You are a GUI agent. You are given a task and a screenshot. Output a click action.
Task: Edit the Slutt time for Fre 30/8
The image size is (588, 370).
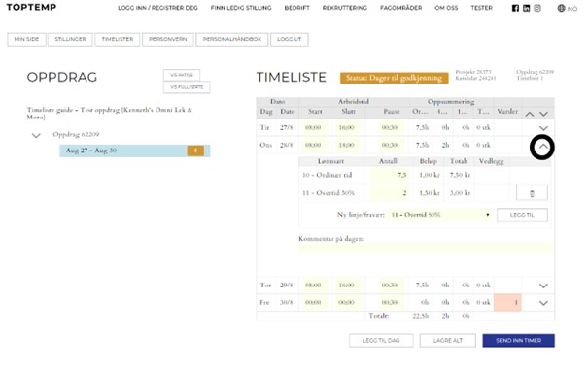(x=347, y=303)
